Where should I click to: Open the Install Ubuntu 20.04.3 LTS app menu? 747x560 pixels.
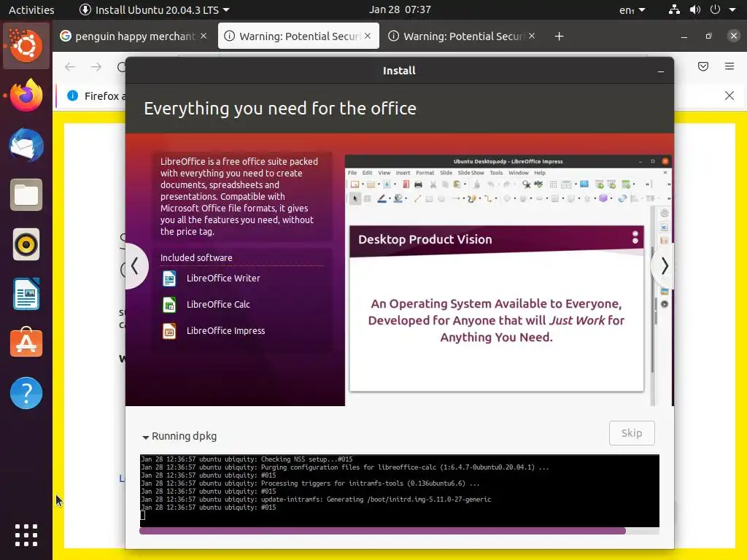coord(154,9)
